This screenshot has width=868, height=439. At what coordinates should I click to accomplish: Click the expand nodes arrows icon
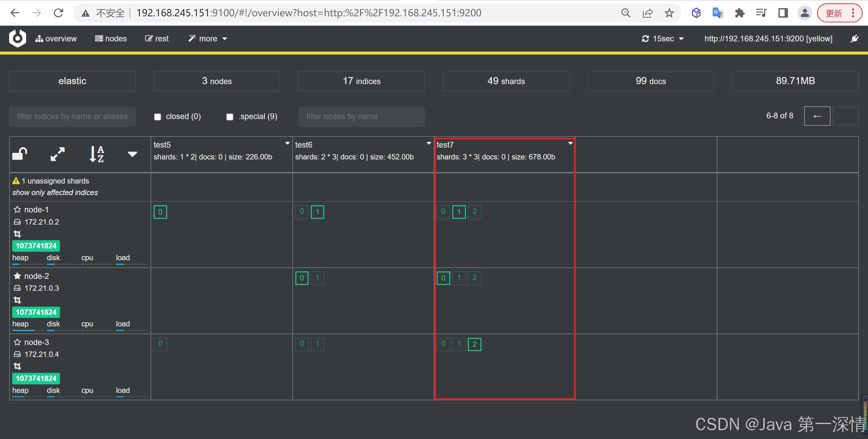click(58, 154)
